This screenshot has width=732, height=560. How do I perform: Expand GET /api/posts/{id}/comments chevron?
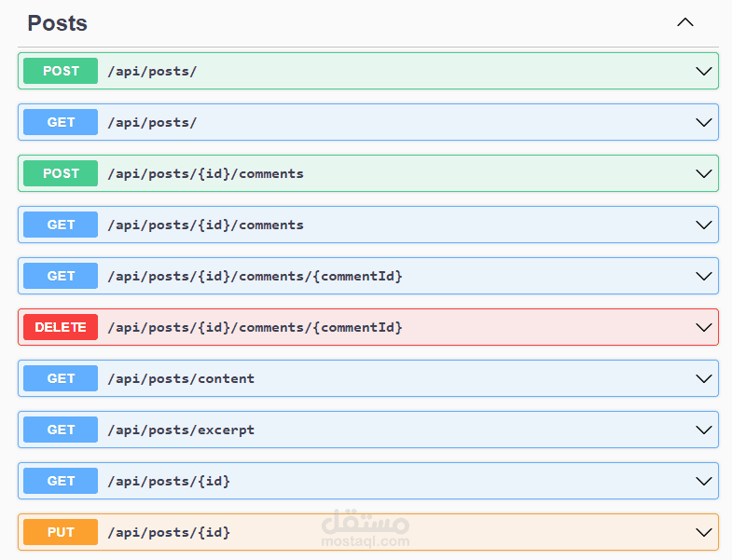point(704,225)
